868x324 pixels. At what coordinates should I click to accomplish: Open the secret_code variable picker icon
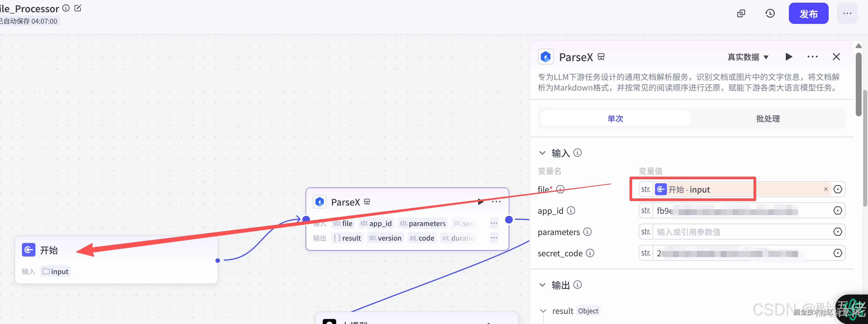[x=838, y=253]
